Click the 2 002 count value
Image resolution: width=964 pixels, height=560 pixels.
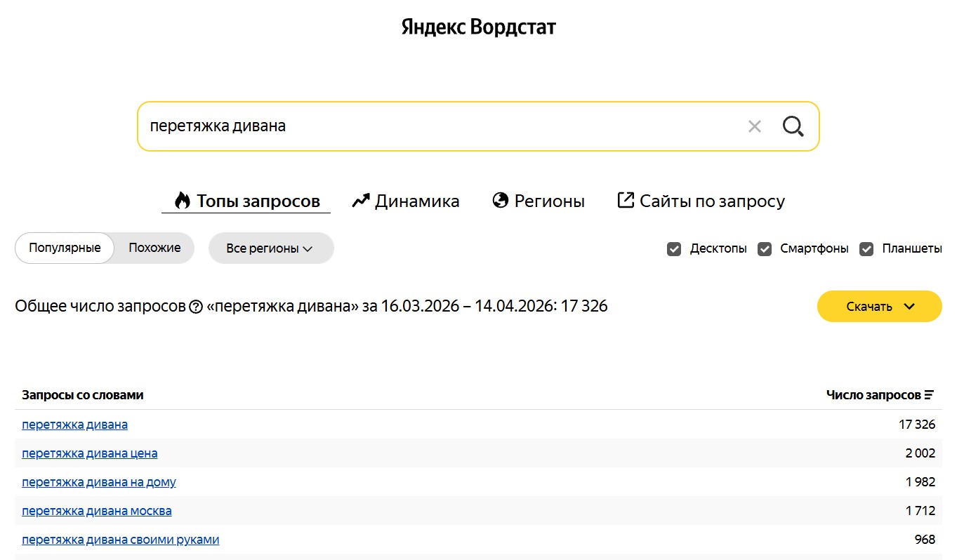click(920, 453)
